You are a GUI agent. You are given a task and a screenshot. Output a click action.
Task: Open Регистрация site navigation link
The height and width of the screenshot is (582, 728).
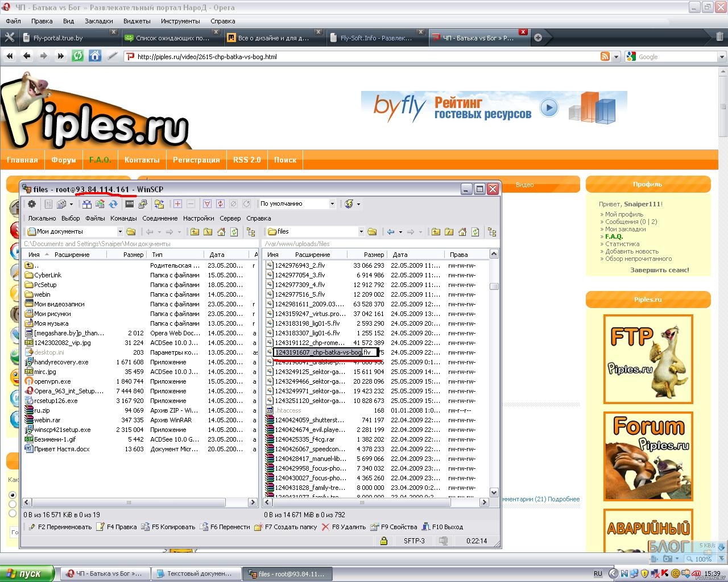tap(196, 160)
